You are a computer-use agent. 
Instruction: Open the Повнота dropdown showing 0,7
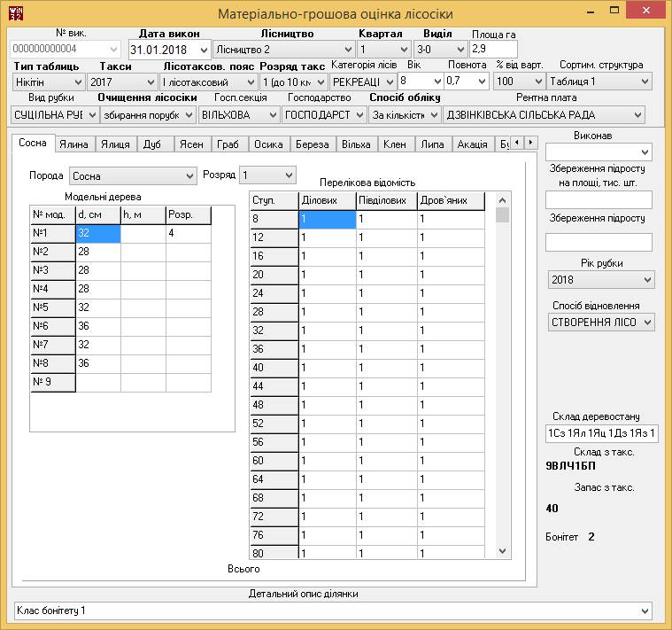(483, 81)
